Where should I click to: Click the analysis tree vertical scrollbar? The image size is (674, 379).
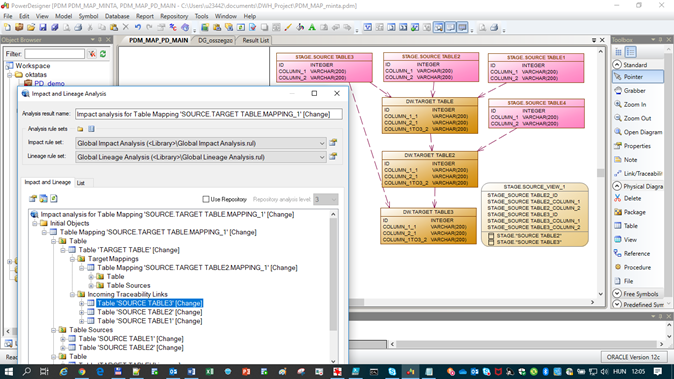[x=333, y=274]
